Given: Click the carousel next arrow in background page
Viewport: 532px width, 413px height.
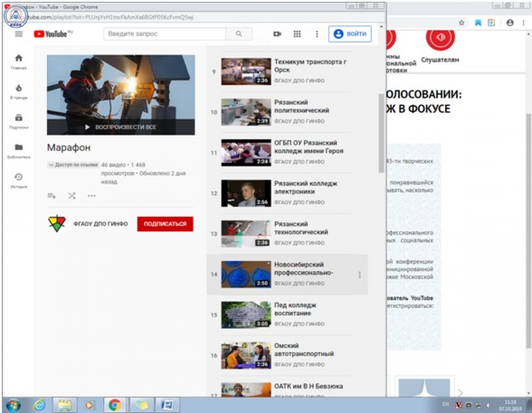Looking at the screenshot, I should click(460, 393).
